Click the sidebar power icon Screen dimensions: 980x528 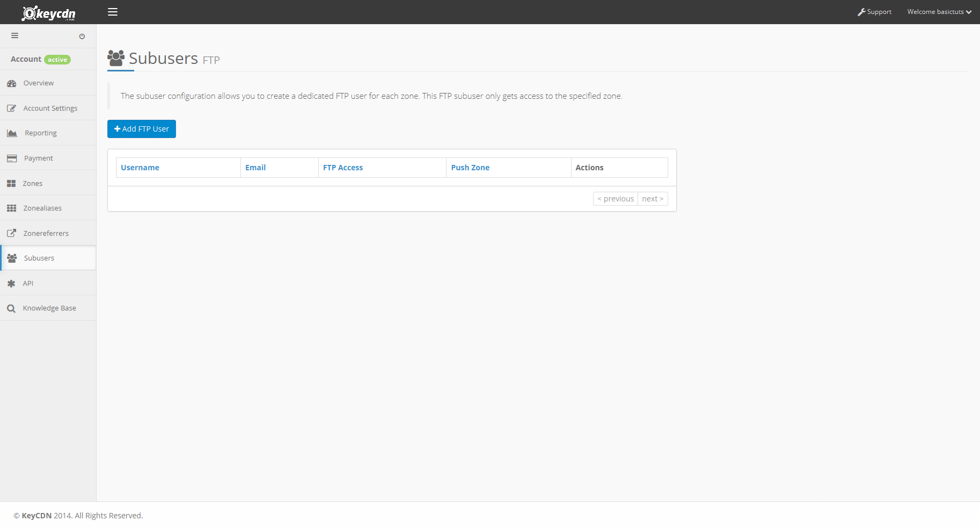(x=82, y=37)
